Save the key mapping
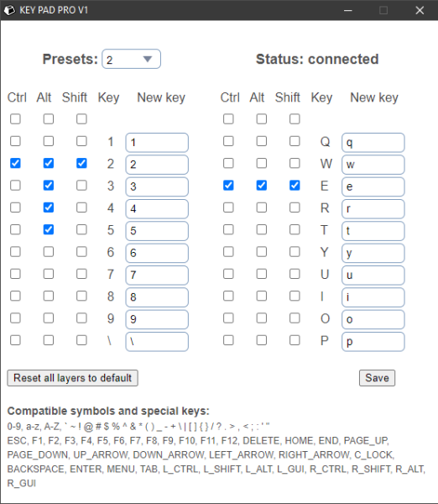This screenshot has height=504, width=438. coord(377,378)
